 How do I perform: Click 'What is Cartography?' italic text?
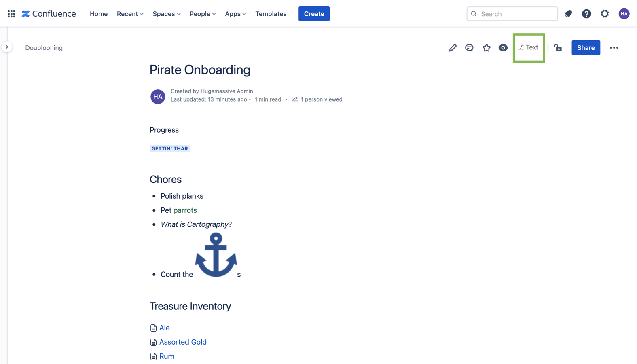point(196,224)
